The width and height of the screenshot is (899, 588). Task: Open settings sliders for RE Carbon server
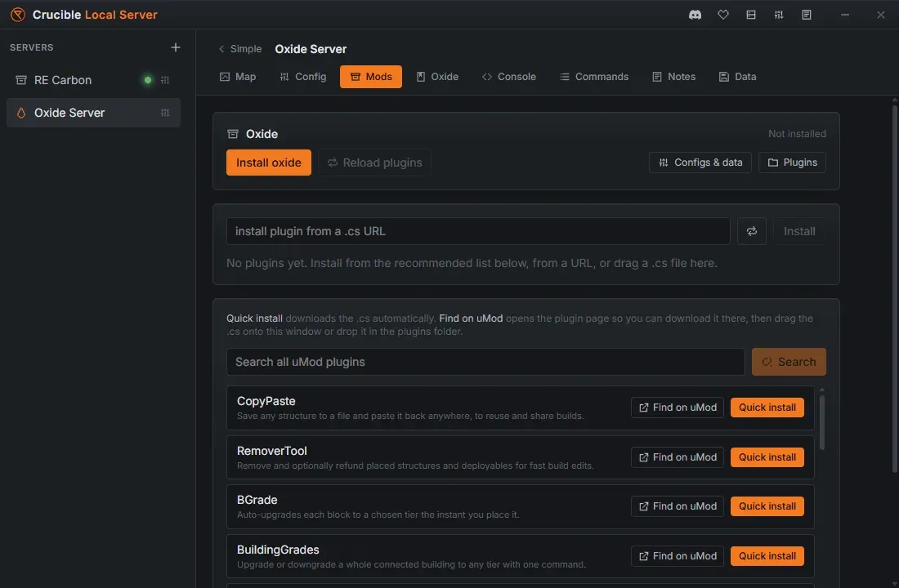pos(165,80)
